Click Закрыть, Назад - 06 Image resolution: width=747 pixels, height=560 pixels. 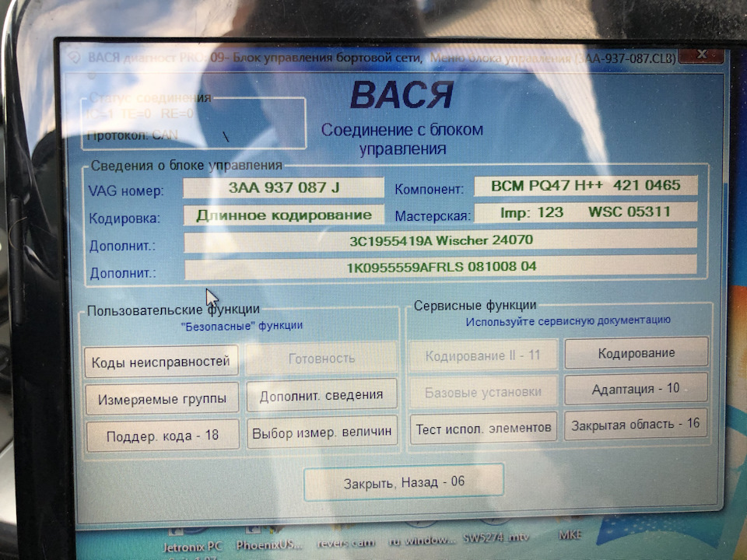[404, 482]
